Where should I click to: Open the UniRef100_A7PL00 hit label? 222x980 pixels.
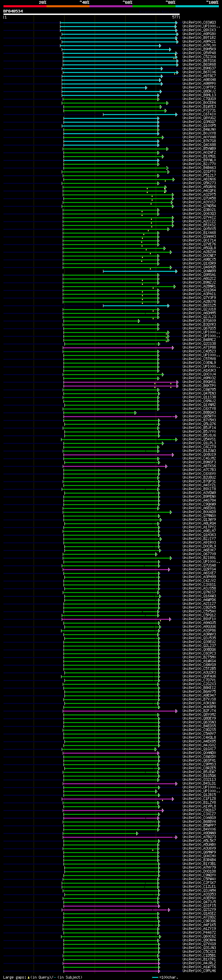pyautogui.click(x=199, y=45)
